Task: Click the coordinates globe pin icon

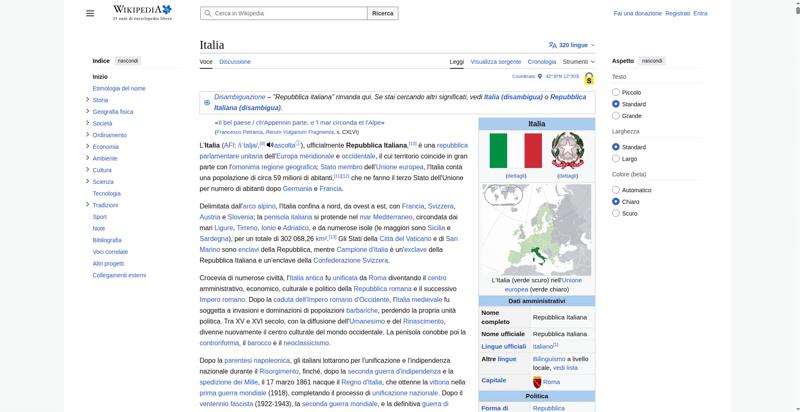Action: click(540, 76)
